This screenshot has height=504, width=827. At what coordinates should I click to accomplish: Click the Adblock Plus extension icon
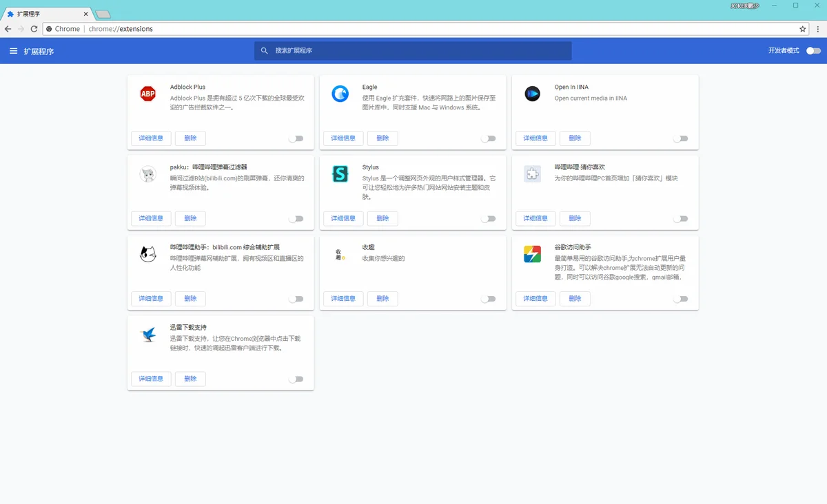[x=147, y=94]
